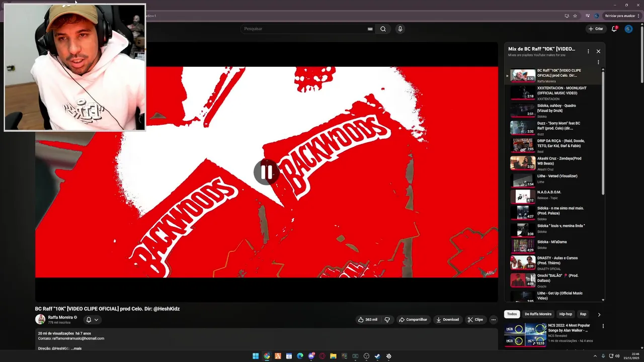The width and height of the screenshot is (644, 362).
Task: Like the video with 363 mil
Action: [x=368, y=319]
